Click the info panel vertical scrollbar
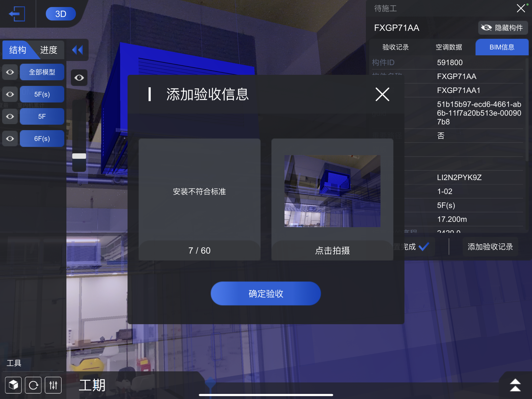The image size is (532, 399). 527,109
